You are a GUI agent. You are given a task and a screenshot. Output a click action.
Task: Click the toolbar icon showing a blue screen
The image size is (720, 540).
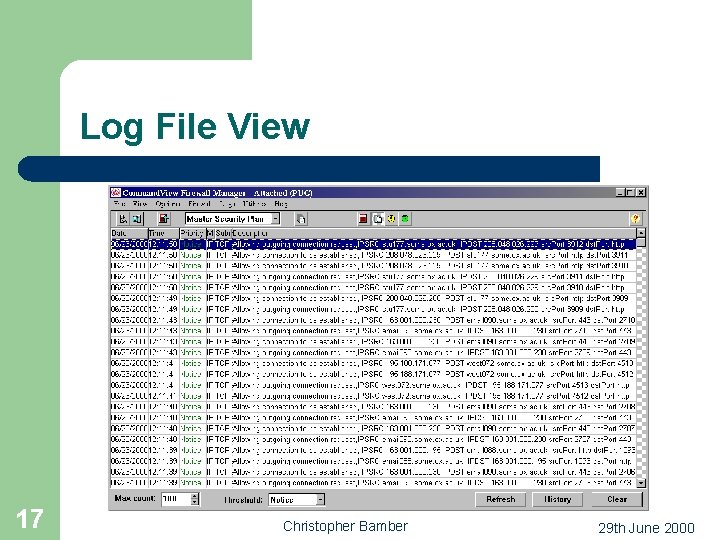[x=137, y=219]
